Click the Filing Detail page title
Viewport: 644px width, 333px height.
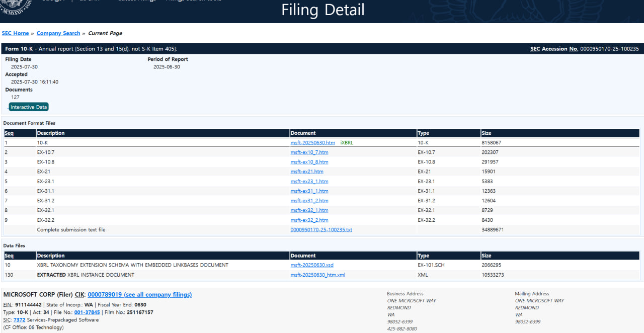(x=323, y=10)
